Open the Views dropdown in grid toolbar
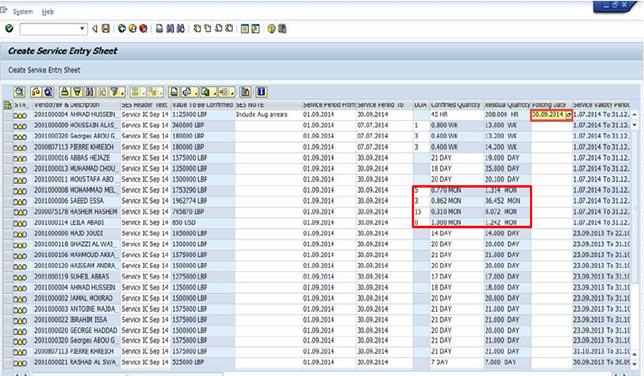This screenshot has width=644, height=376. pyautogui.click(x=189, y=92)
